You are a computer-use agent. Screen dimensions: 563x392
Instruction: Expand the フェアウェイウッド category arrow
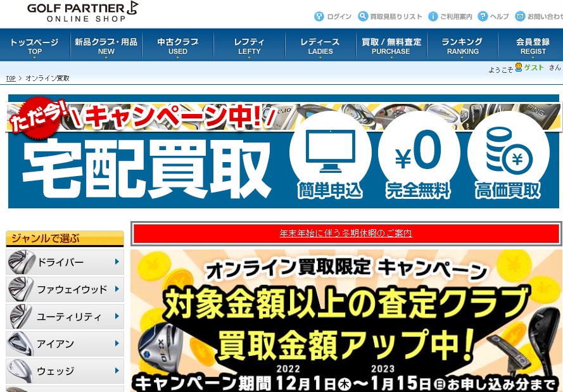[117, 289]
